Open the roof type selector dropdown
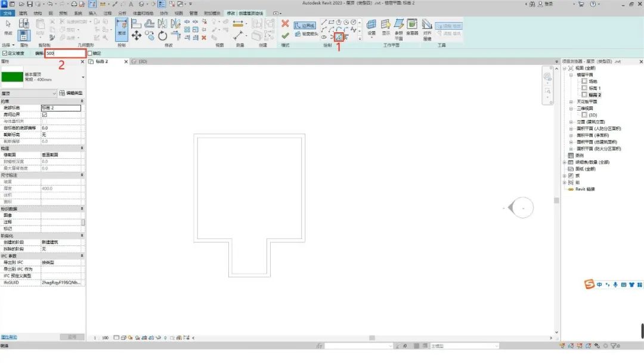The image size is (644, 363). [83, 78]
